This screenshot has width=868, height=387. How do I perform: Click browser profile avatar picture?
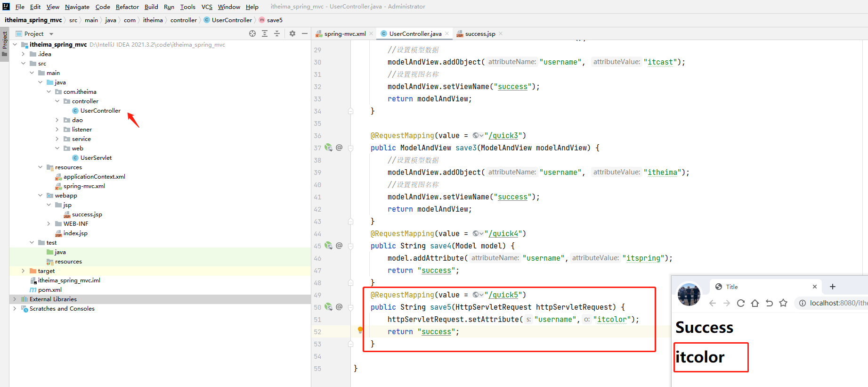point(689,295)
